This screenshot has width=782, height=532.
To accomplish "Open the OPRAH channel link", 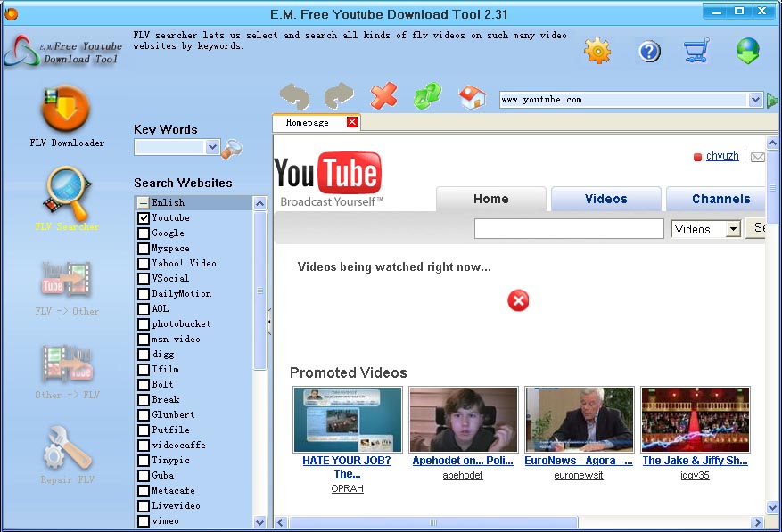I will tap(347, 488).
